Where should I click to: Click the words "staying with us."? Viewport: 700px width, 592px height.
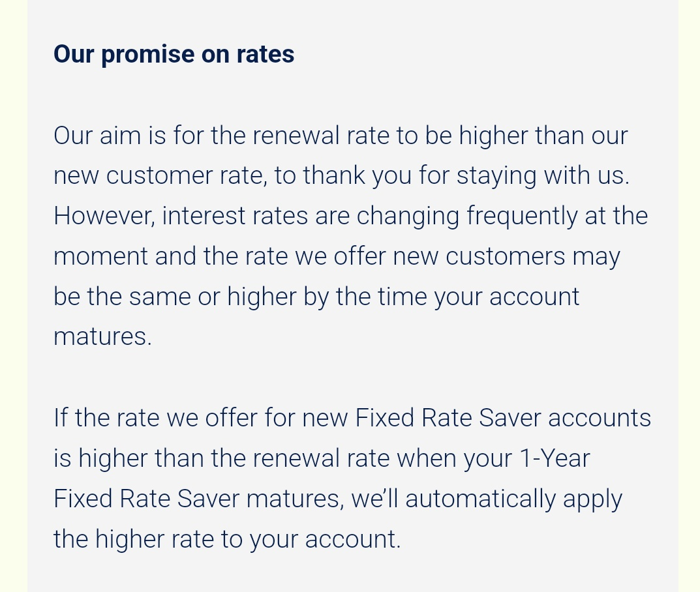coord(543,176)
